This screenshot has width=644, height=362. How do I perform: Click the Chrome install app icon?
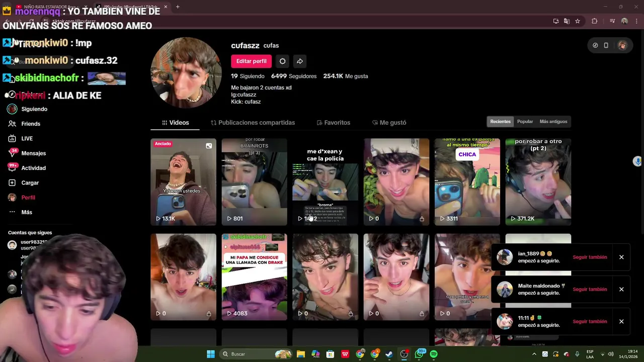click(556, 21)
